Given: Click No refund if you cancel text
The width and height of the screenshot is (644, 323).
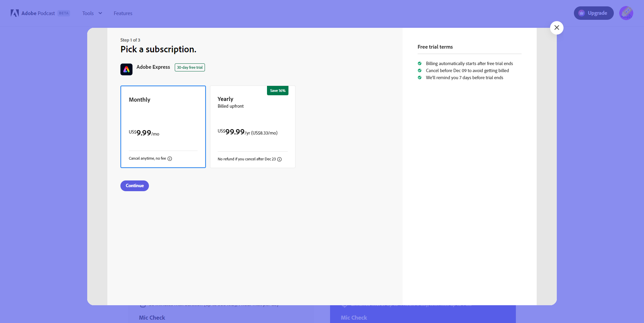Looking at the screenshot, I should coord(247,159).
